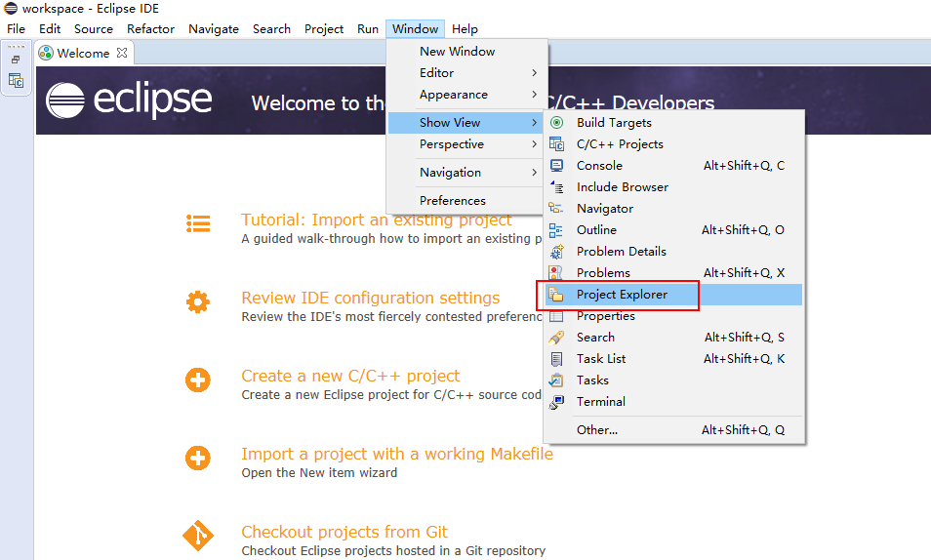Screen dimensions: 931x560
Task: Click the Include Browser icon
Action: click(x=556, y=187)
